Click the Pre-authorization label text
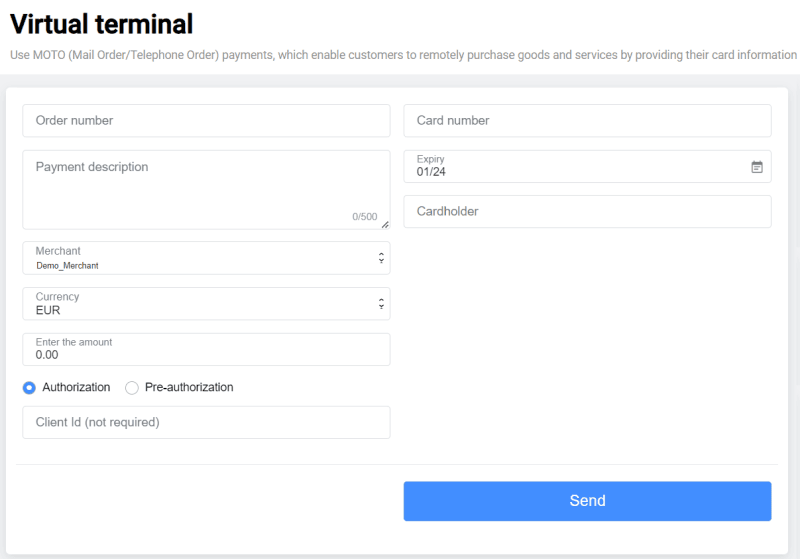 (189, 388)
